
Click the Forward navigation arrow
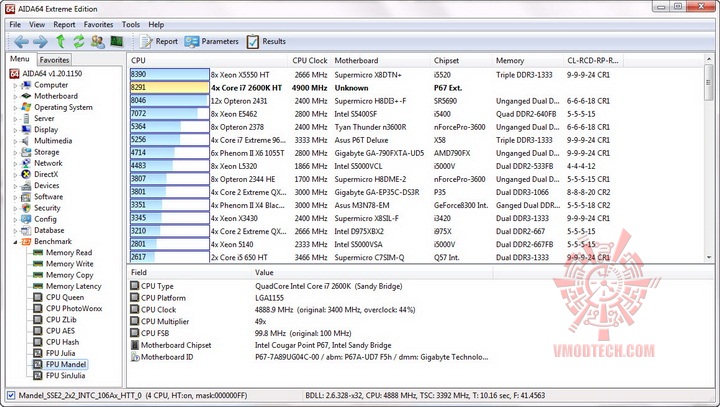[x=40, y=42]
